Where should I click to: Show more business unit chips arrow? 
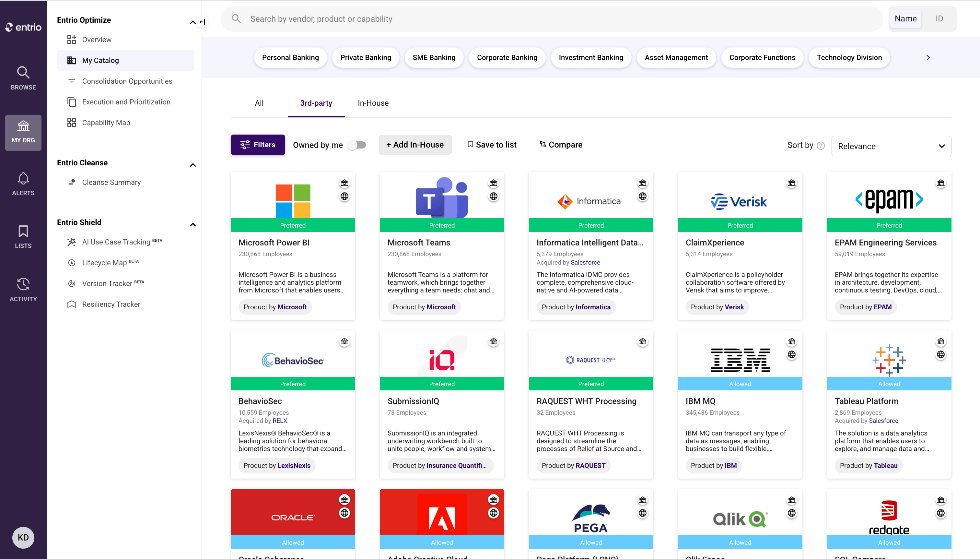tap(928, 58)
